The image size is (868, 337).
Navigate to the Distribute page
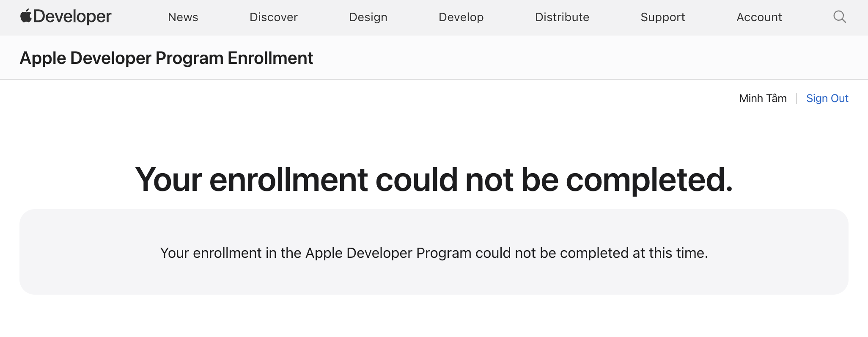pyautogui.click(x=562, y=17)
